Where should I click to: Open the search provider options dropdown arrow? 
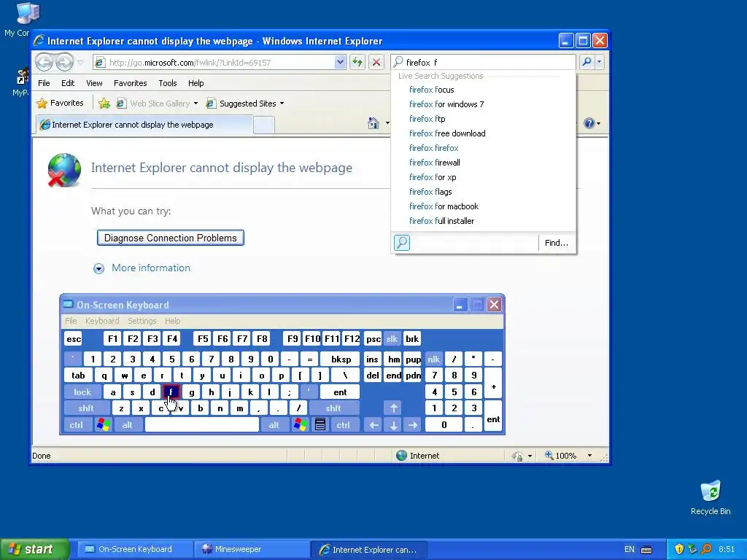(600, 62)
